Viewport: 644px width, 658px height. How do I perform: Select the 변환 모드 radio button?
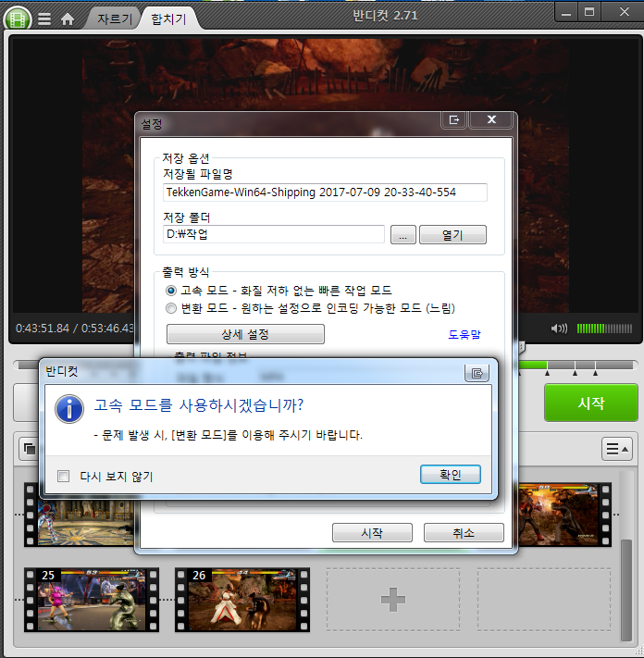click(x=171, y=308)
